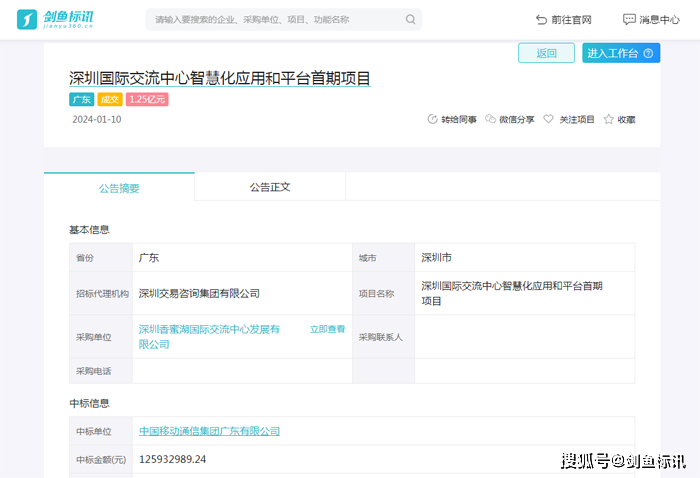Viewport: 700px width, 478px height.
Task: Switch to the 公告正文 tab
Action: click(270, 187)
